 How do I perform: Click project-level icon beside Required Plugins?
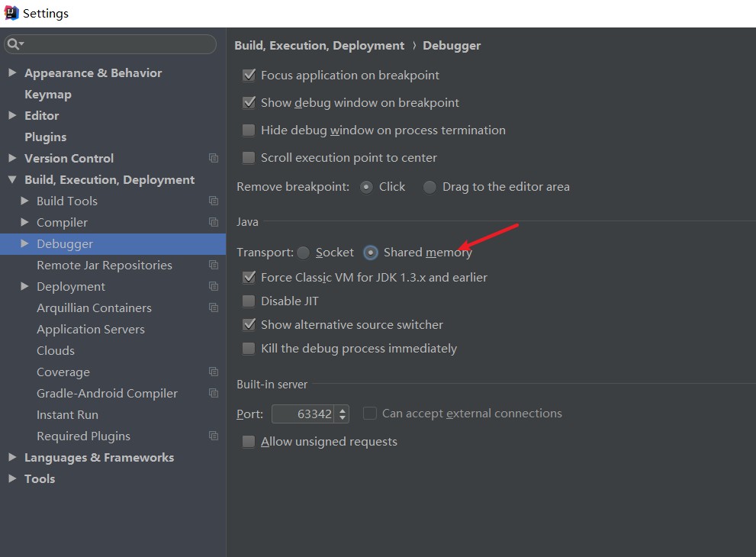214,436
